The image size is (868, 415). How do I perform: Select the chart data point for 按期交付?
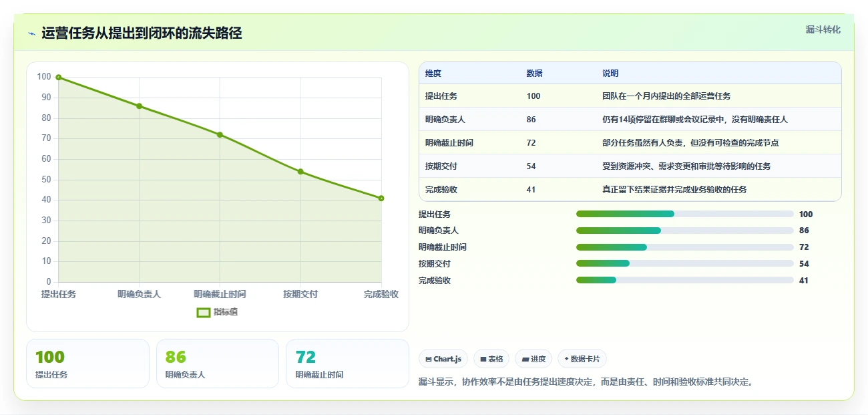pyautogui.click(x=300, y=172)
